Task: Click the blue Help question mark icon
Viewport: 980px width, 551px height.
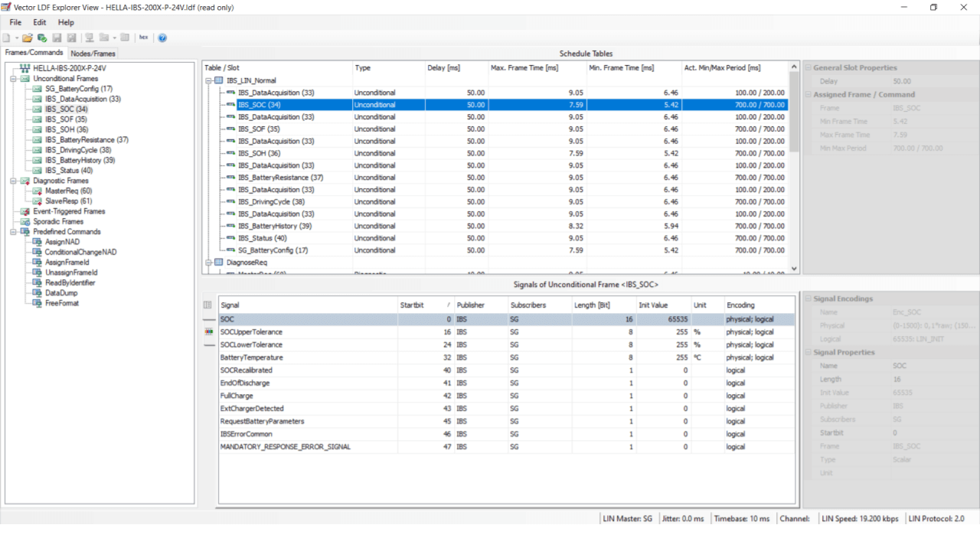Action: pyautogui.click(x=162, y=37)
